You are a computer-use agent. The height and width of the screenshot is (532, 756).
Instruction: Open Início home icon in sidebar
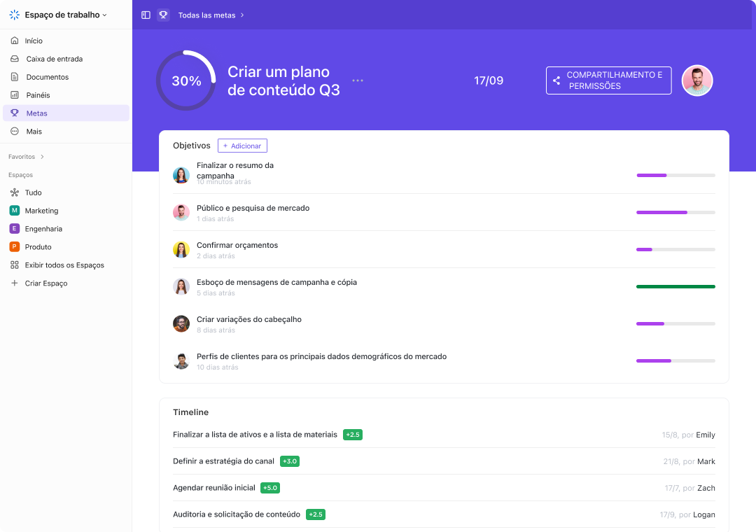tap(15, 41)
